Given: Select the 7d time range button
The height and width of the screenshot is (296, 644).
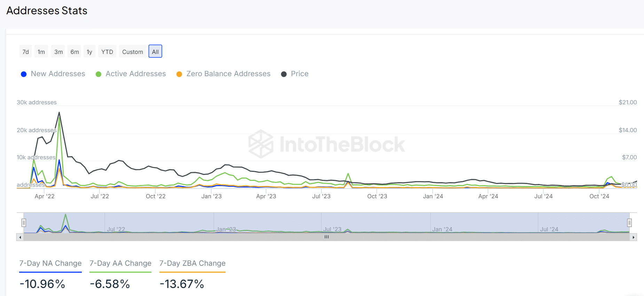Looking at the screenshot, I should click(x=25, y=52).
